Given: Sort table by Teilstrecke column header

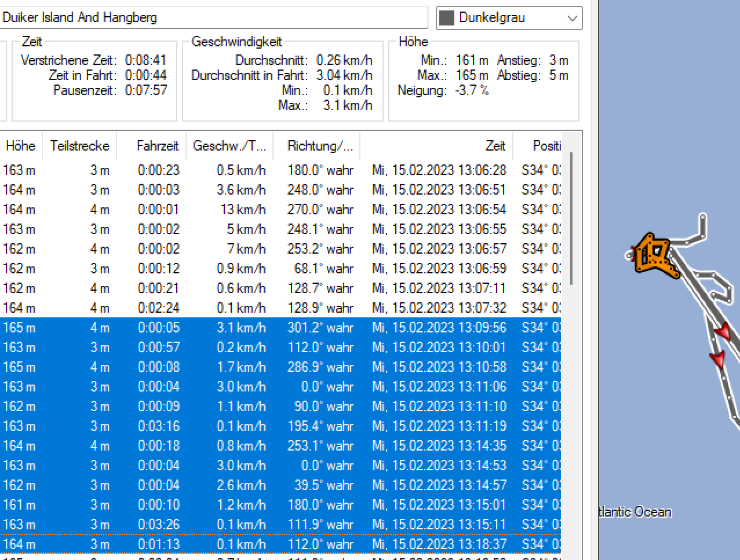Looking at the screenshot, I should coord(79,146).
